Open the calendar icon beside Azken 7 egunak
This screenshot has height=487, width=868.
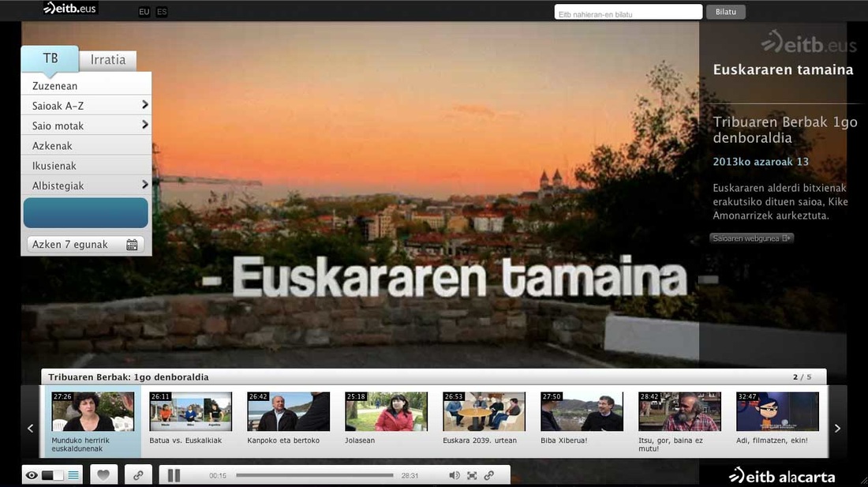pyautogui.click(x=132, y=245)
